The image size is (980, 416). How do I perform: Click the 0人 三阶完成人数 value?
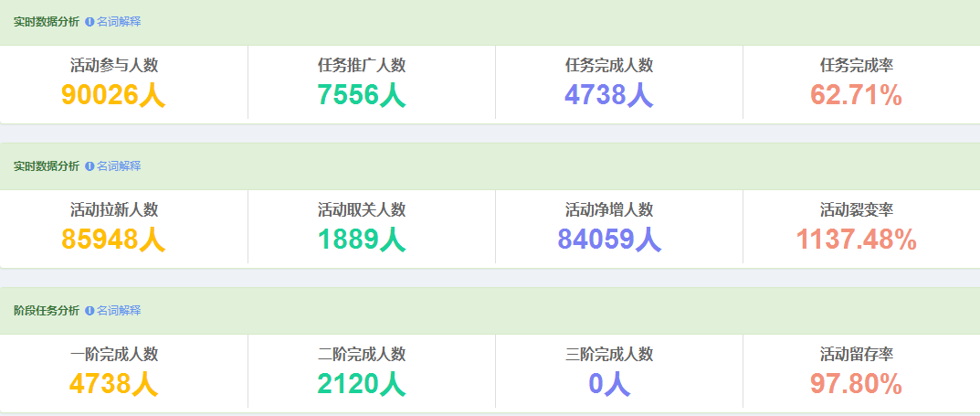pyautogui.click(x=609, y=383)
